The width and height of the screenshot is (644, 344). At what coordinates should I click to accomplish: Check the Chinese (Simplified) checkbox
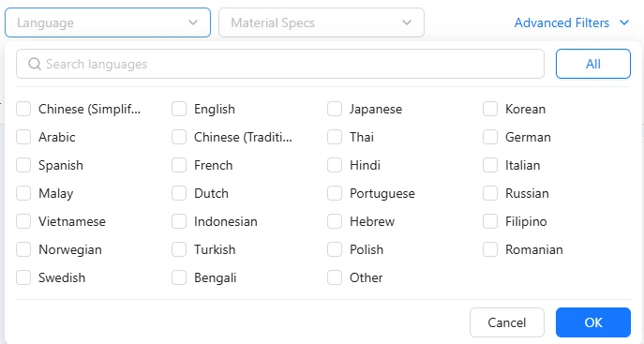pyautogui.click(x=23, y=109)
